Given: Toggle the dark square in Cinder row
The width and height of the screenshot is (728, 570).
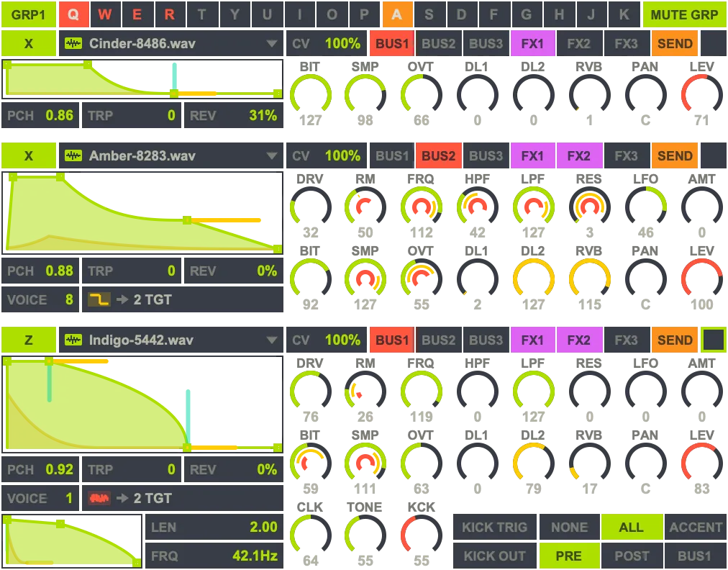Looking at the screenshot, I should tap(713, 43).
